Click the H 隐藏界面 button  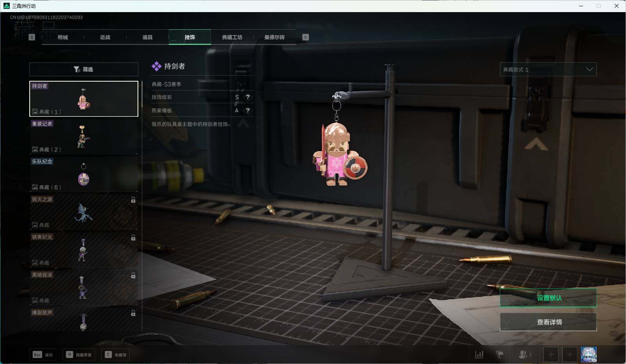pos(79,355)
